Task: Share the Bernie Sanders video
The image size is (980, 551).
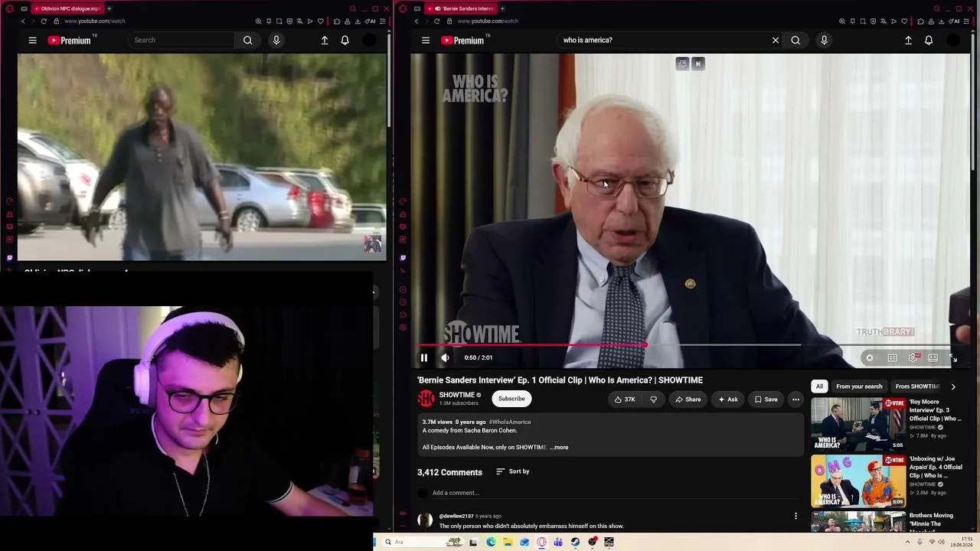Action: pyautogui.click(x=687, y=399)
